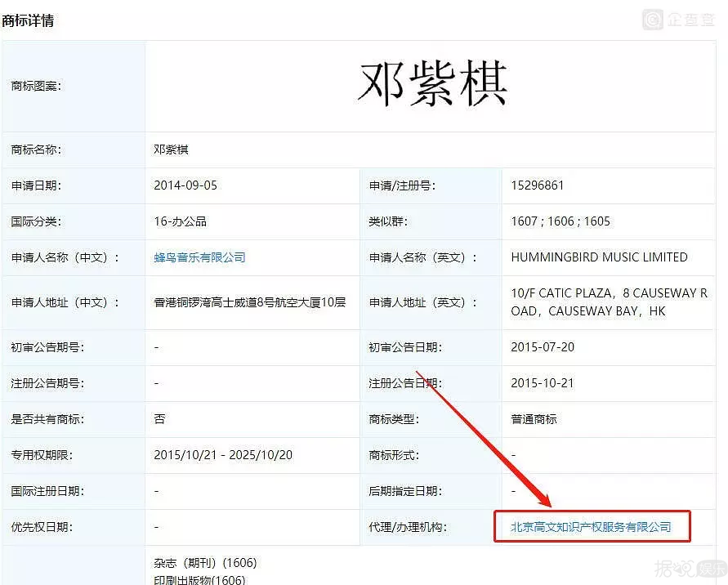Select label 类似群:
Viewport: 728px width, 585px height.
(388, 221)
